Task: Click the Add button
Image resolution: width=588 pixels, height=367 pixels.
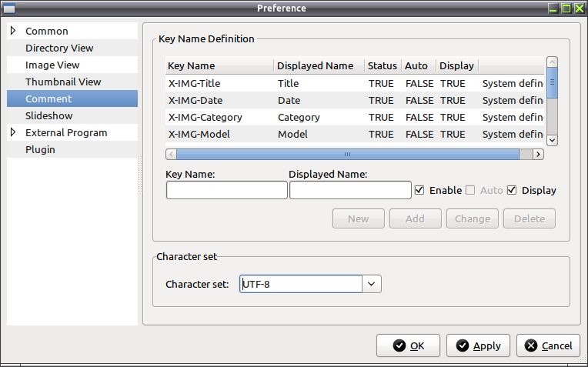Action: [415, 219]
